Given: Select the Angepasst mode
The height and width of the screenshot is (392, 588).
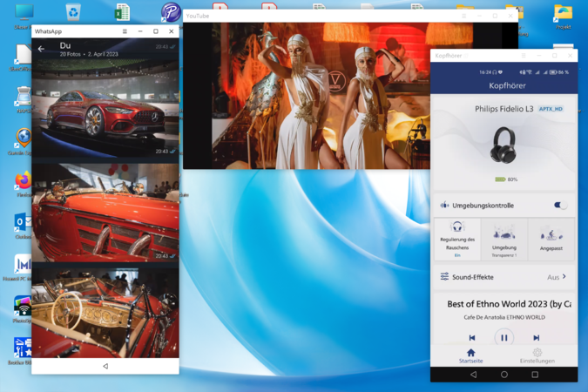Looking at the screenshot, I should [551, 239].
